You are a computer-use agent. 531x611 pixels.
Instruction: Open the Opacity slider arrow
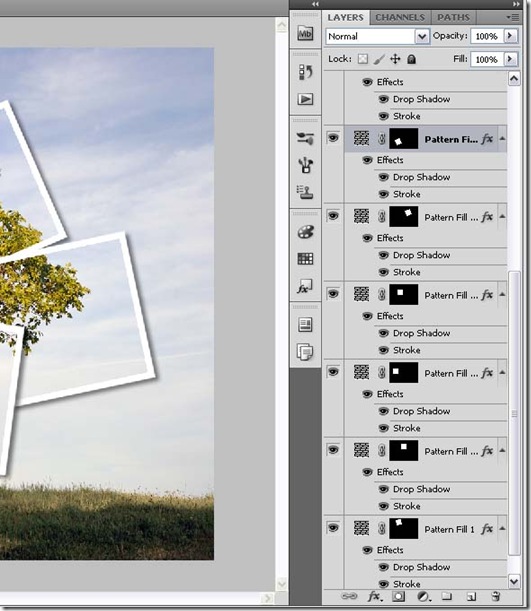click(x=510, y=36)
